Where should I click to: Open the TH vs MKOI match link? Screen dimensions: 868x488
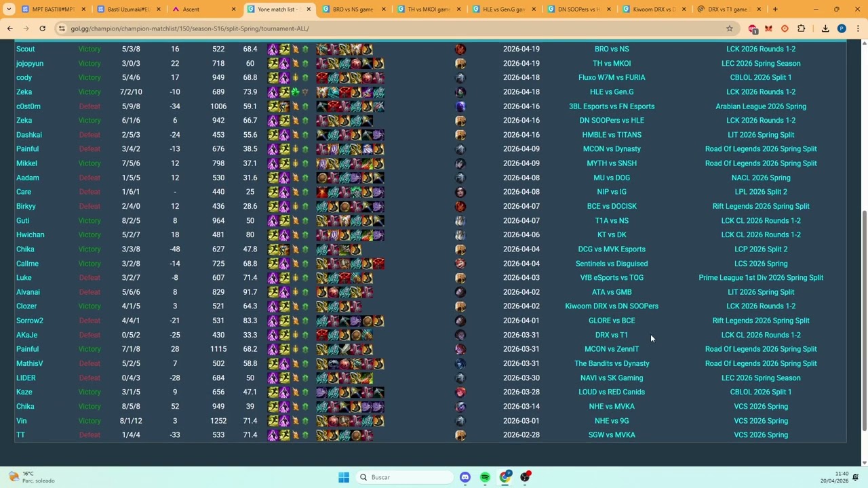[x=612, y=63]
